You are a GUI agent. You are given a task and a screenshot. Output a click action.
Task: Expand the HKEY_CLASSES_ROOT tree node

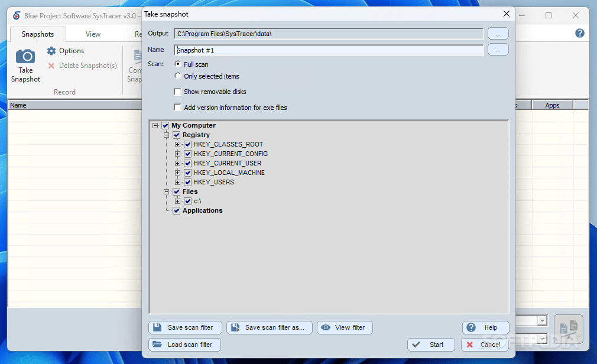point(177,144)
